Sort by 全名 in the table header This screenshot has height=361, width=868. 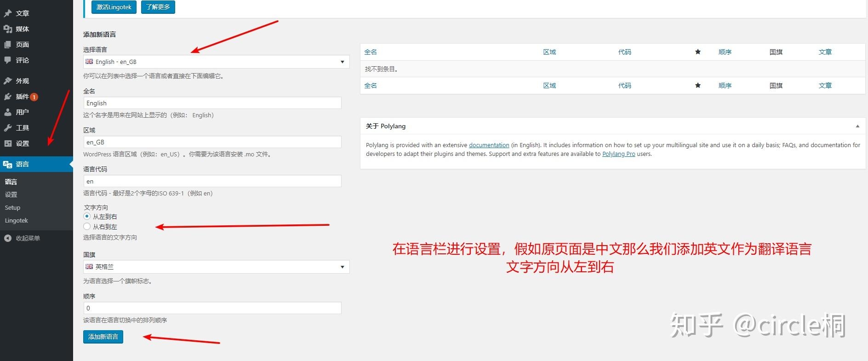[371, 52]
